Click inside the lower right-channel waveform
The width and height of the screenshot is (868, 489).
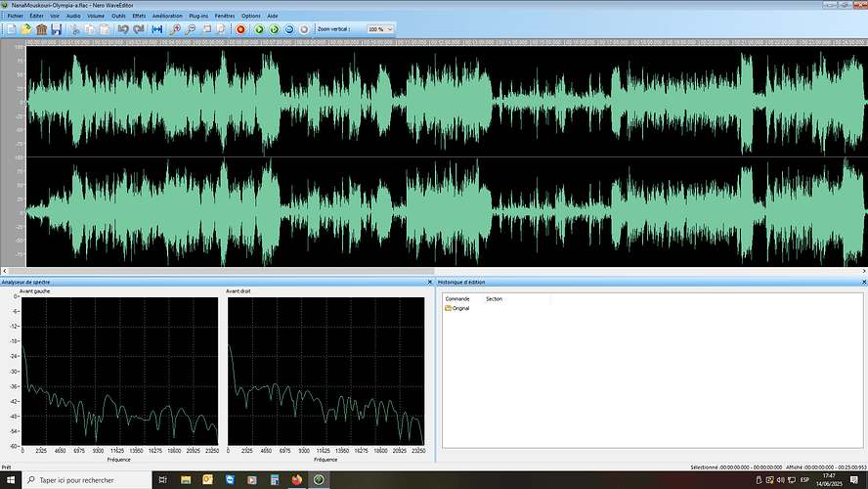pos(446,212)
